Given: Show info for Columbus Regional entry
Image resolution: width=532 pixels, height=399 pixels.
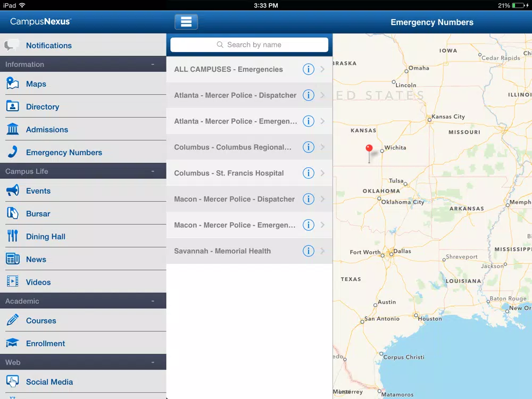Looking at the screenshot, I should click(309, 147).
